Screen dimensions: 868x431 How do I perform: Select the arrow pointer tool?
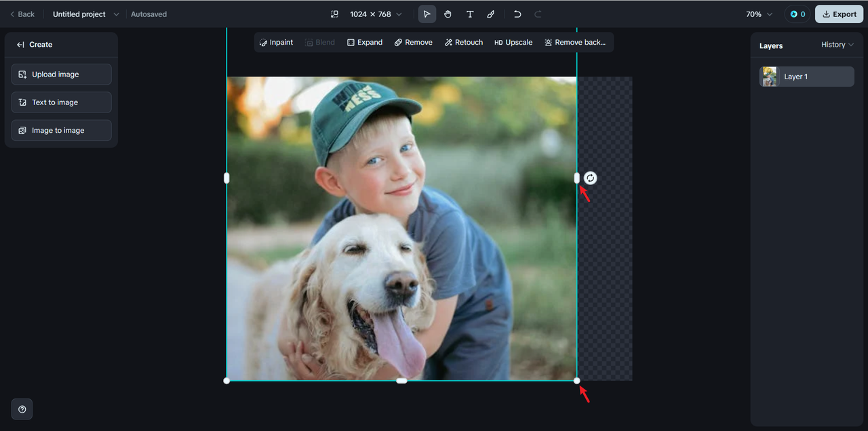[x=427, y=14]
